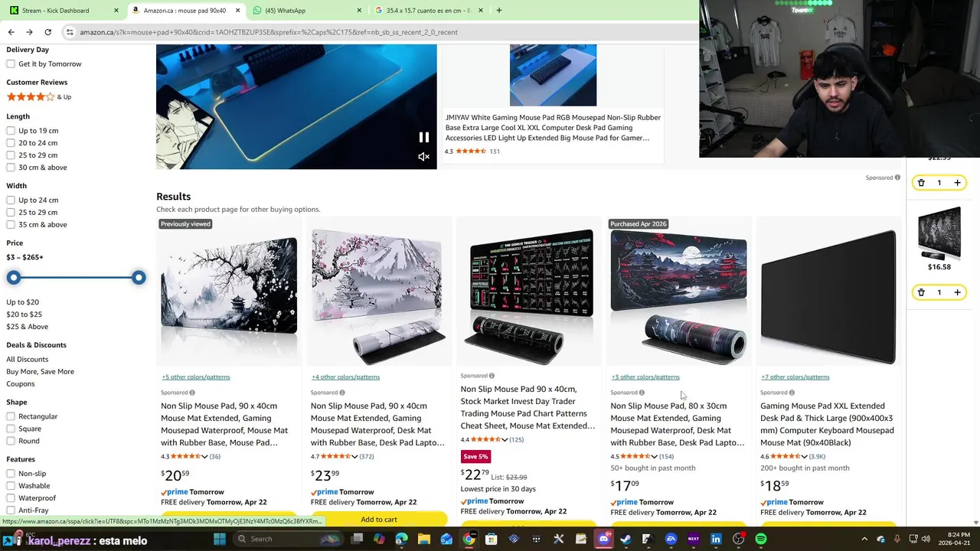
Task: Click the Windows taskbar search box
Action: click(289, 539)
